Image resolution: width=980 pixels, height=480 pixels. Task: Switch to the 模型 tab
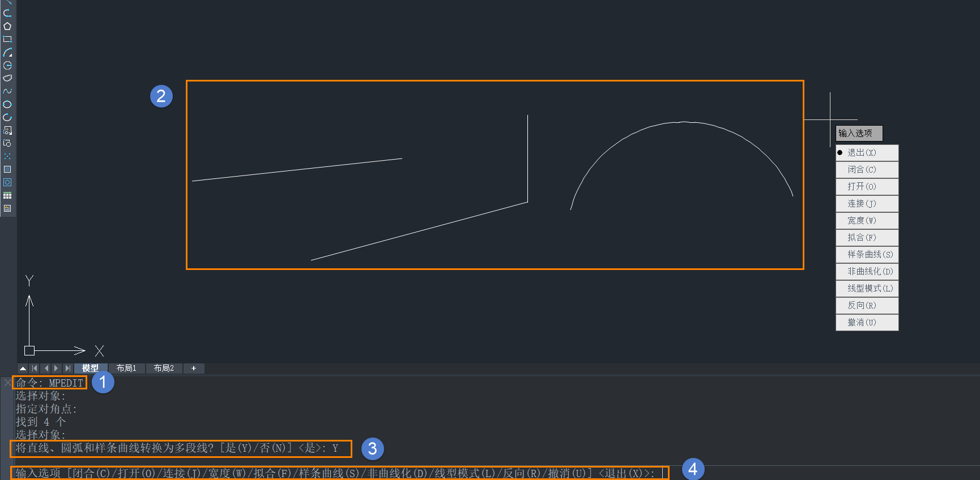coord(90,368)
